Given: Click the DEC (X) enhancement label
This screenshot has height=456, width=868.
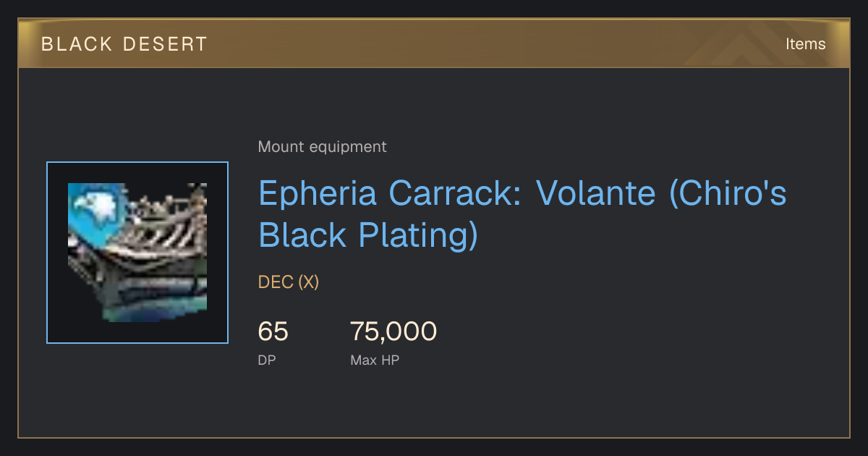Looking at the screenshot, I should [289, 282].
